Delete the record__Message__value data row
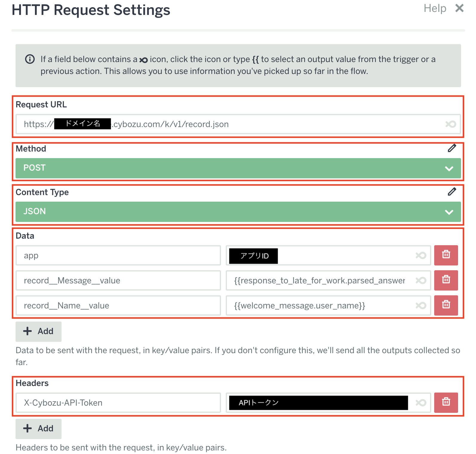 point(446,280)
